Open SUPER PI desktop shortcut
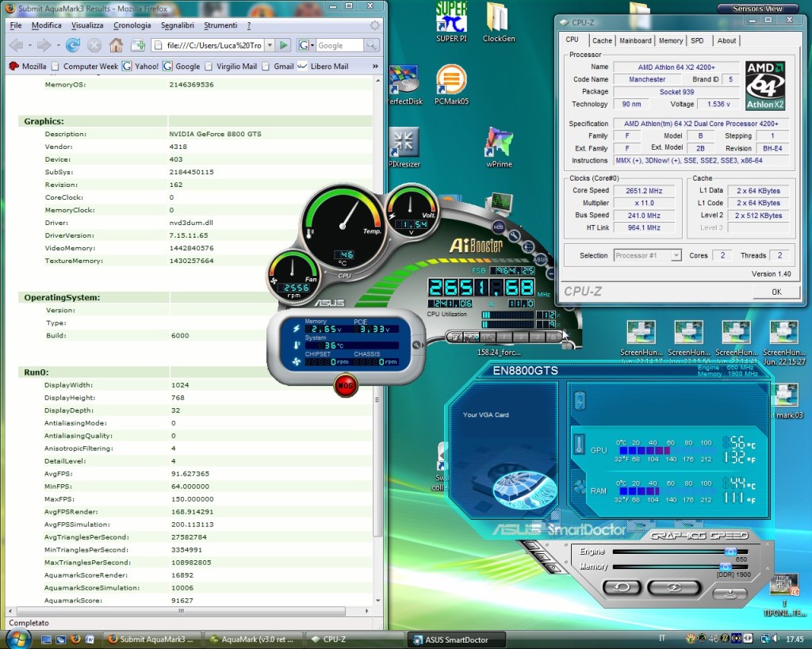Image resolution: width=812 pixels, height=649 pixels. (451, 21)
